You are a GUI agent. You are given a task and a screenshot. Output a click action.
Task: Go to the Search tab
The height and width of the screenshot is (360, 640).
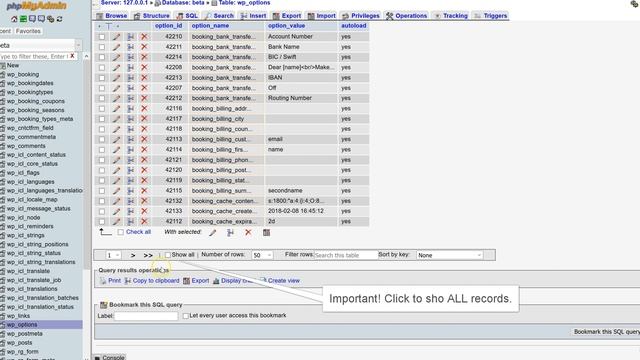click(x=219, y=16)
